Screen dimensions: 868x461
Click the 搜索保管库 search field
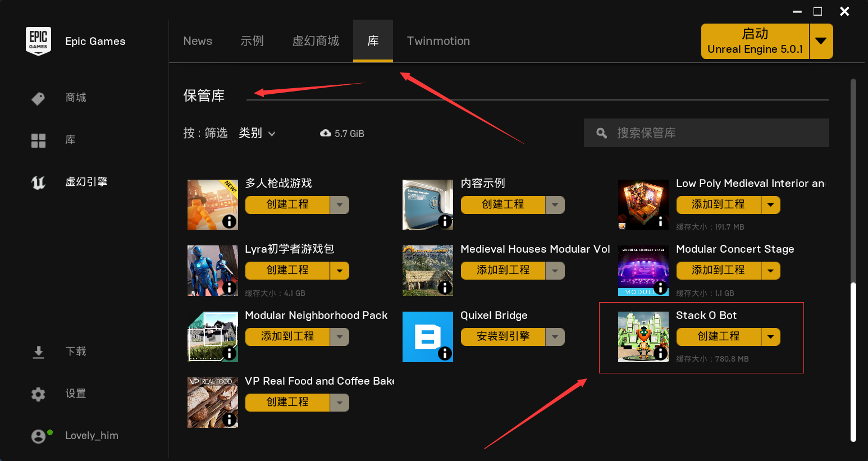706,133
